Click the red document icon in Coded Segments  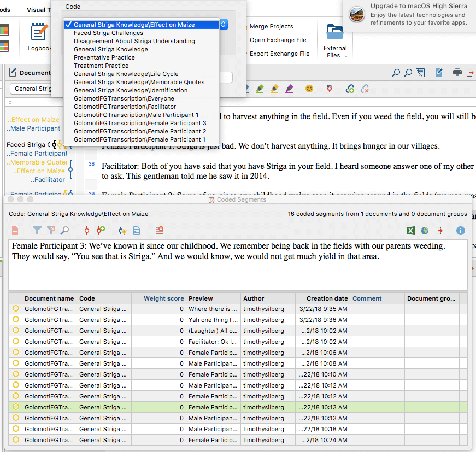(15, 231)
